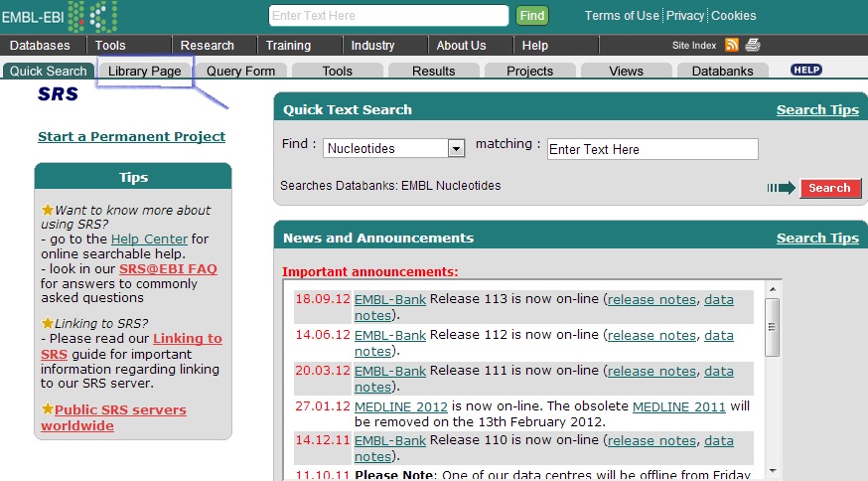The height and width of the screenshot is (481, 868).
Task: Open the SRS@EBI FAQ link
Action: [168, 268]
